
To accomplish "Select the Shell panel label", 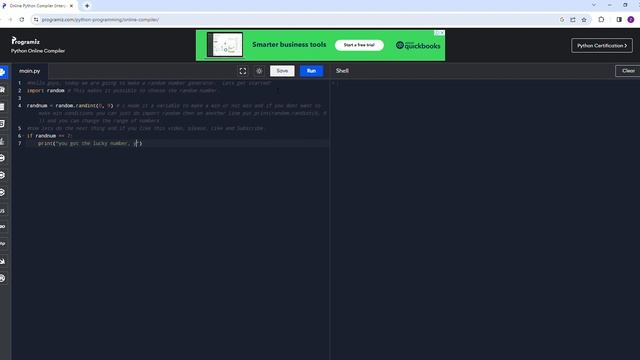I will pyautogui.click(x=342, y=71).
